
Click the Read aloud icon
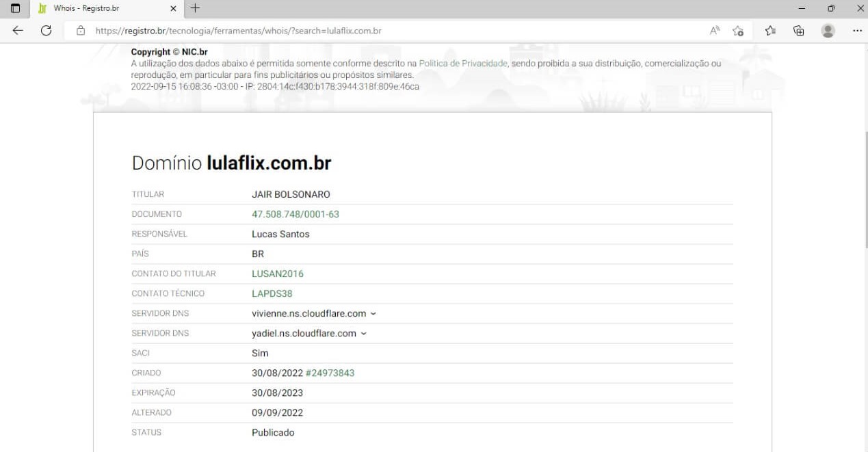[x=715, y=31]
